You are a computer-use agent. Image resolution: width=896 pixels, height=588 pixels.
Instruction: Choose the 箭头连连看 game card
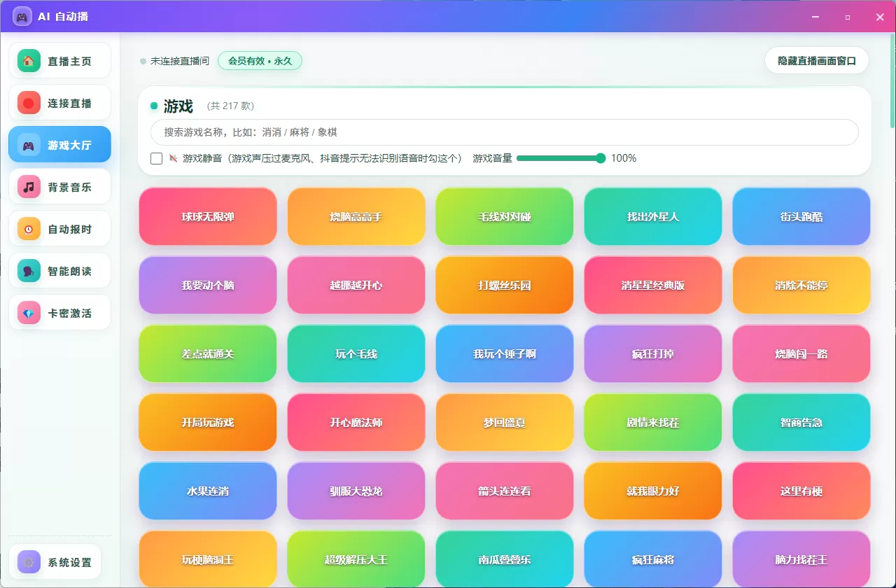505,491
